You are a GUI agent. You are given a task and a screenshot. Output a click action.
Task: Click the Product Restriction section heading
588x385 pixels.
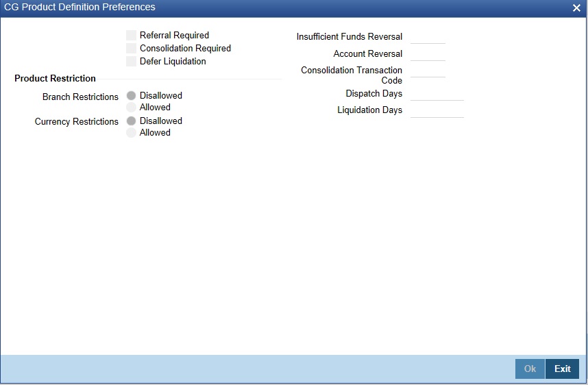[x=55, y=78]
